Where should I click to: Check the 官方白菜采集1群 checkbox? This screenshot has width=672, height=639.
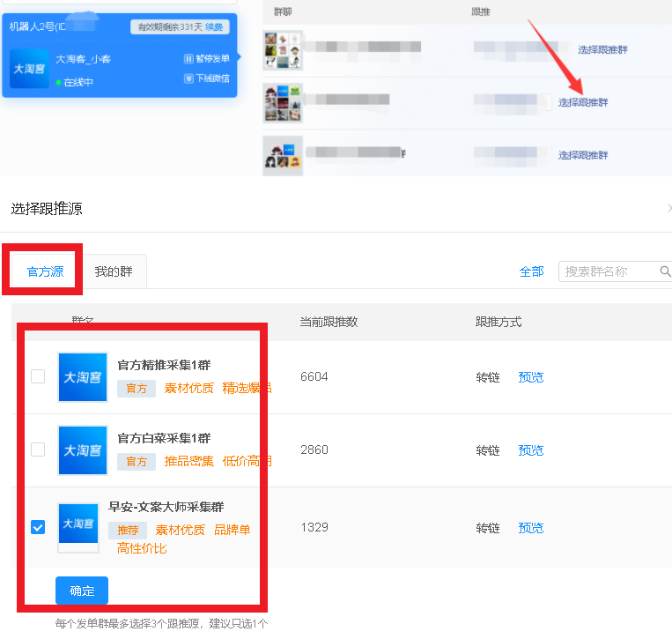point(38,450)
